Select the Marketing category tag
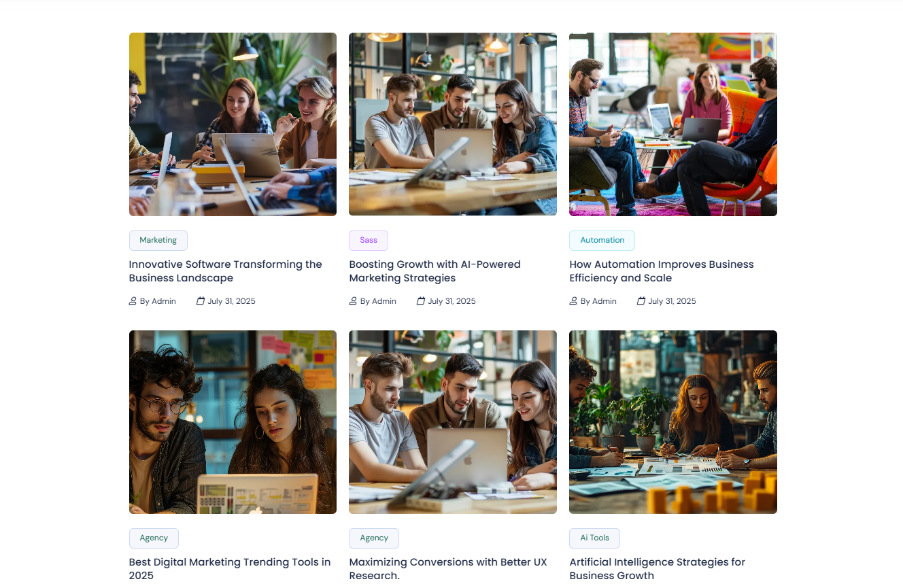Screen dimensions: 903x588 coord(158,240)
